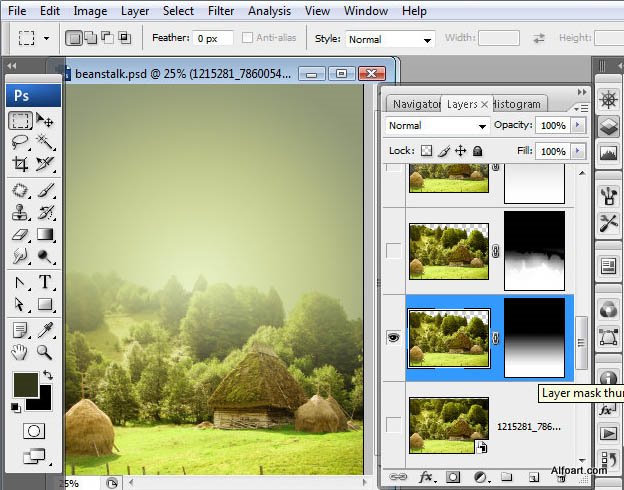
Task: Pick the Eyedropper tool
Action: tap(45, 330)
